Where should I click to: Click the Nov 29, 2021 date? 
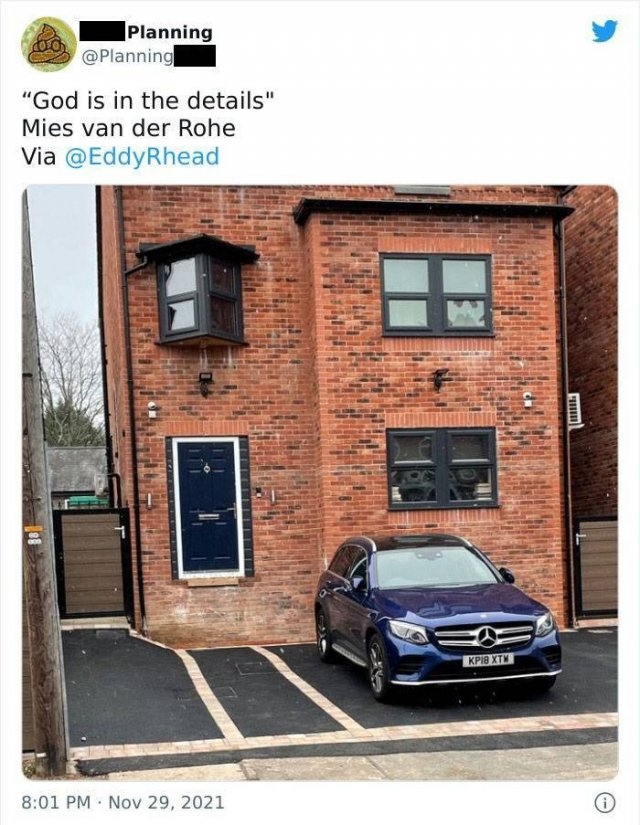pyautogui.click(x=166, y=802)
